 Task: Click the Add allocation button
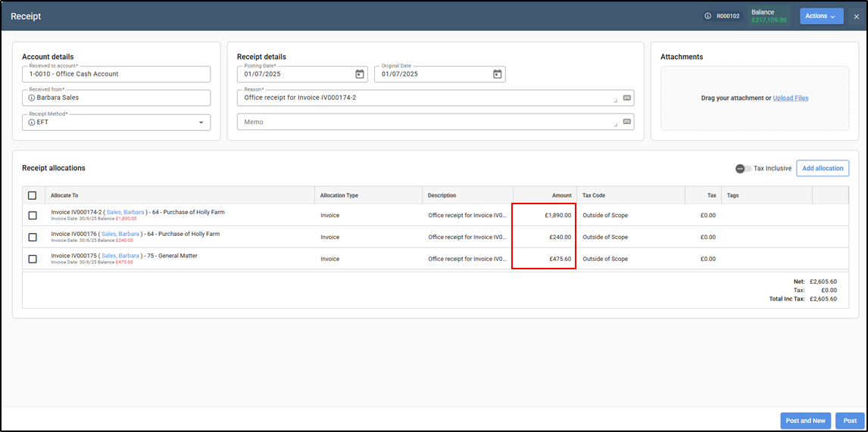823,168
